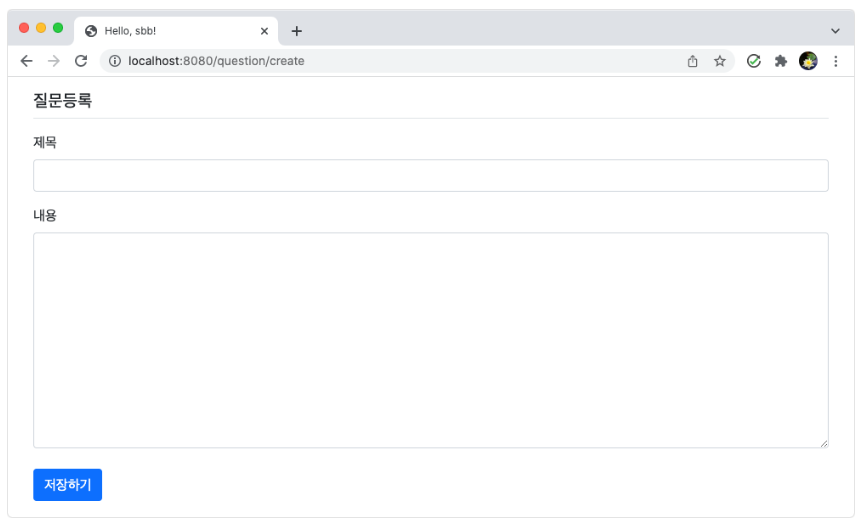Click the 질문등록 page heading

click(x=62, y=100)
